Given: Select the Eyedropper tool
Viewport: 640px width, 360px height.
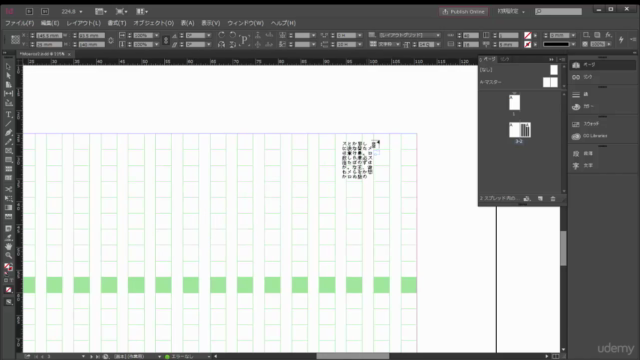Looking at the screenshot, I should 8,238.
